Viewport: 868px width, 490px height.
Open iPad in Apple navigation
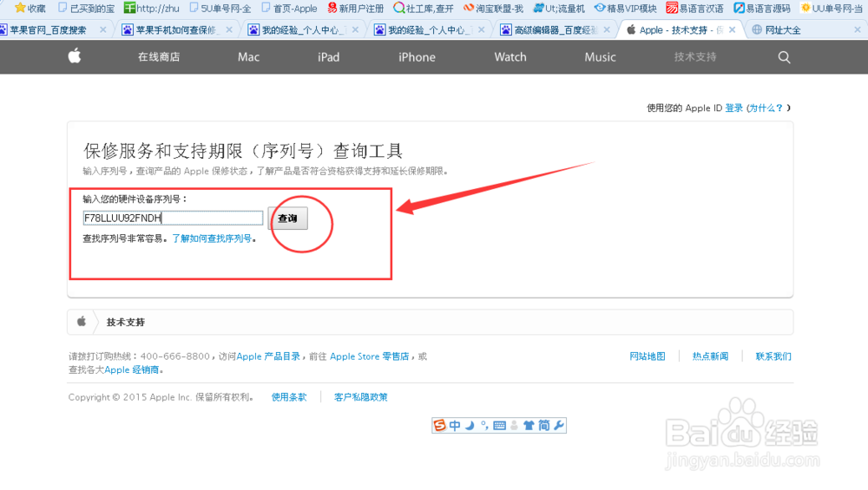click(x=328, y=57)
